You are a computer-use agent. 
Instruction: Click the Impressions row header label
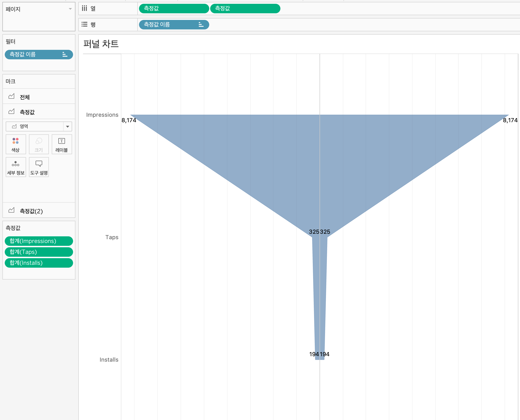click(x=102, y=115)
